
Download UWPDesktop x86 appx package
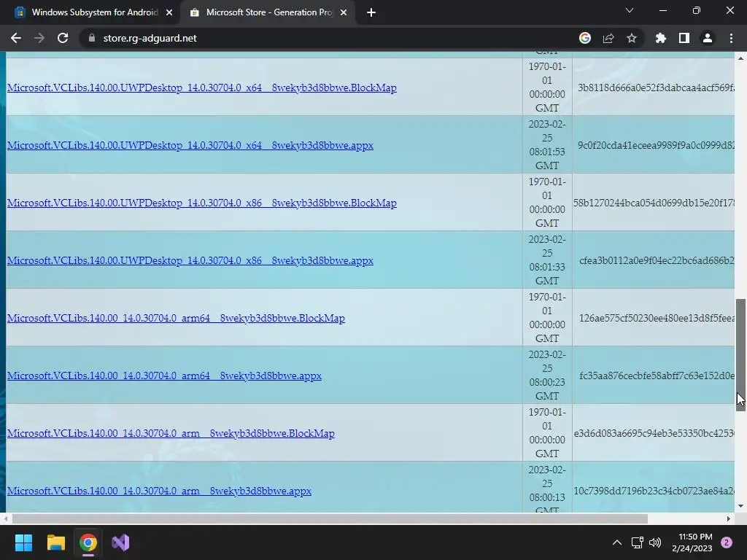tap(190, 260)
